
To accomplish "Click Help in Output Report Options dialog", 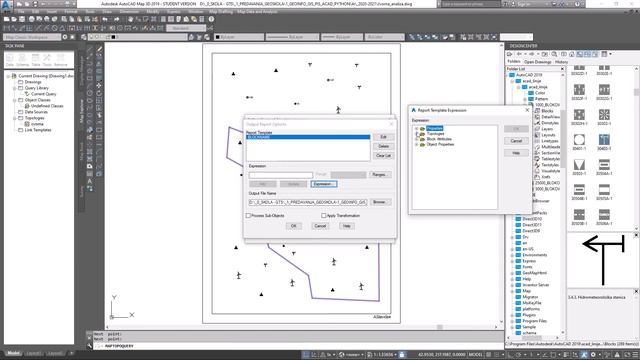I will (x=346, y=226).
